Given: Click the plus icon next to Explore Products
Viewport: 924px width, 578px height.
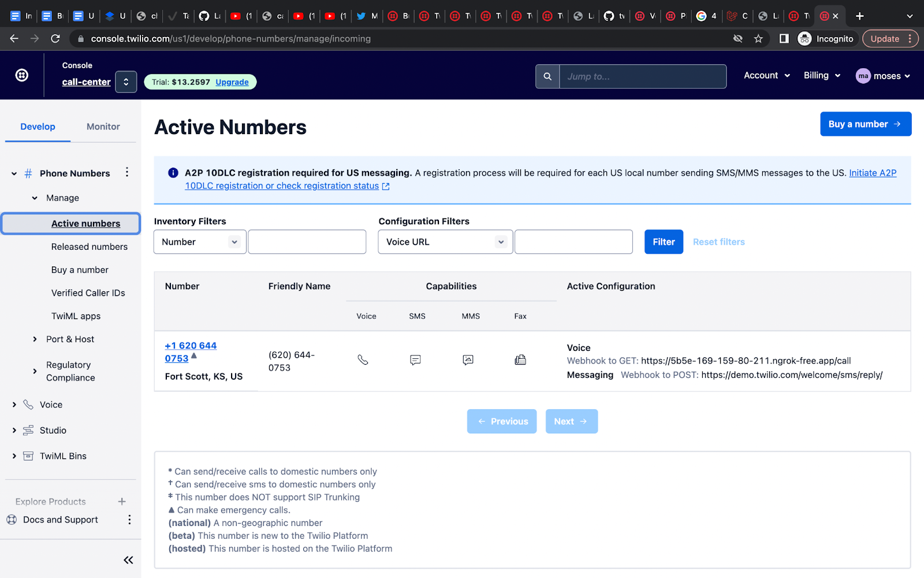Looking at the screenshot, I should click(x=122, y=502).
